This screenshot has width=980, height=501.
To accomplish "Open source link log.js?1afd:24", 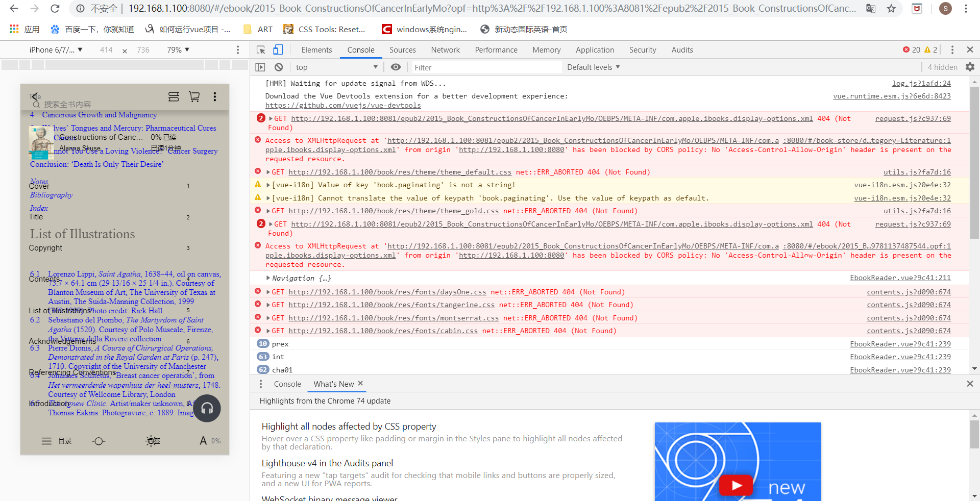I will pos(921,84).
